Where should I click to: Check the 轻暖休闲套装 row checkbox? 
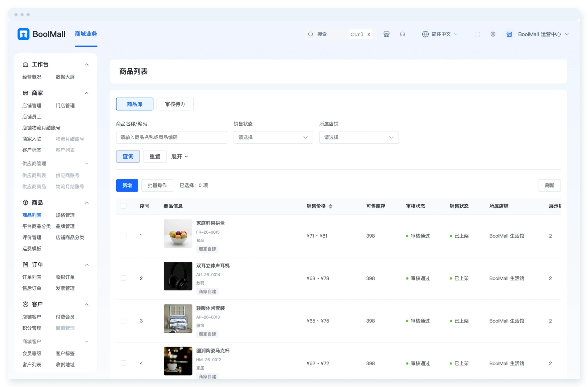coord(124,320)
